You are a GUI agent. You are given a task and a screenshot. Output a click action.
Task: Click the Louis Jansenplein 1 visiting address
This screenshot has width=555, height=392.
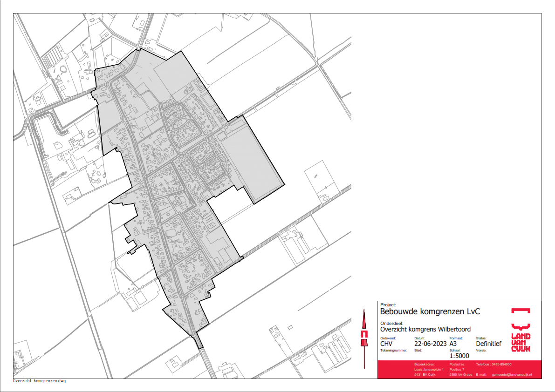[429, 370]
